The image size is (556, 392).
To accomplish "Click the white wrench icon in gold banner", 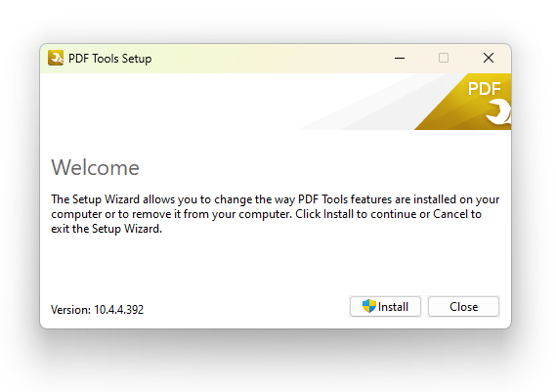I will 498,111.
